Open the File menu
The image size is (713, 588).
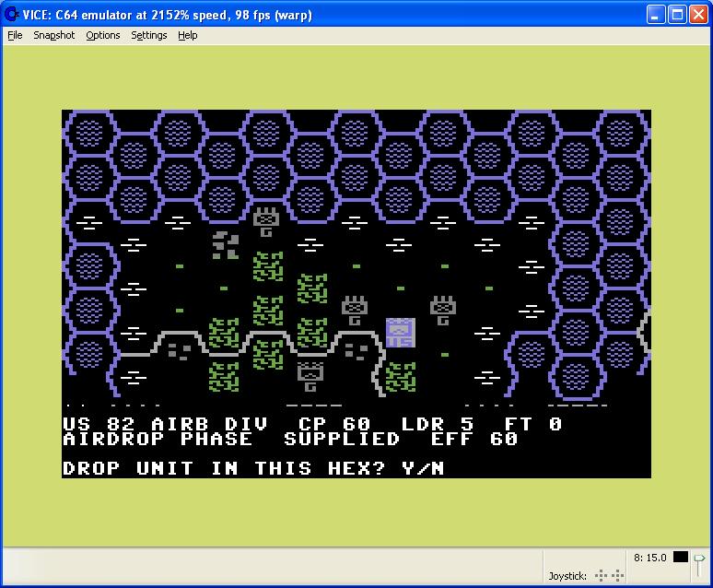click(15, 35)
